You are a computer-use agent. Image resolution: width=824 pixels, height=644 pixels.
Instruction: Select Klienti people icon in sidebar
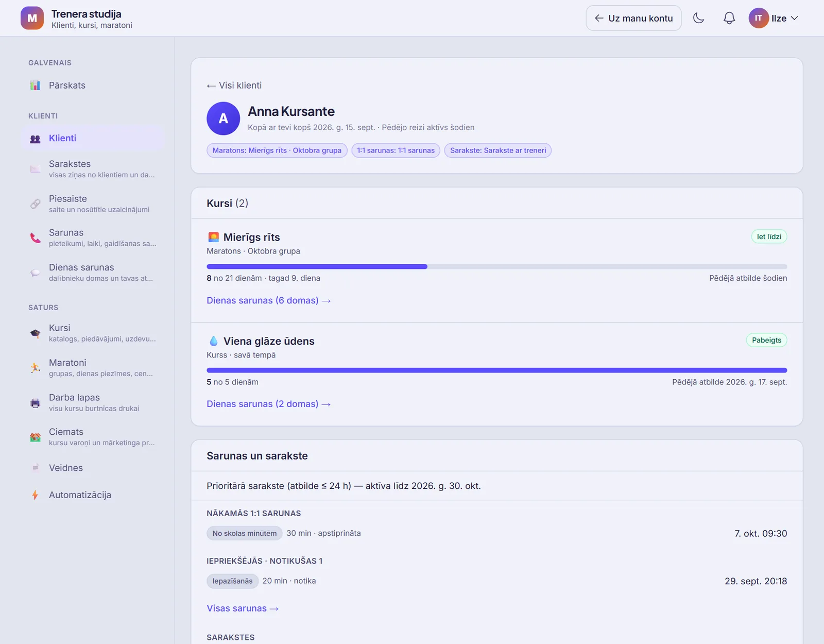pyautogui.click(x=35, y=139)
